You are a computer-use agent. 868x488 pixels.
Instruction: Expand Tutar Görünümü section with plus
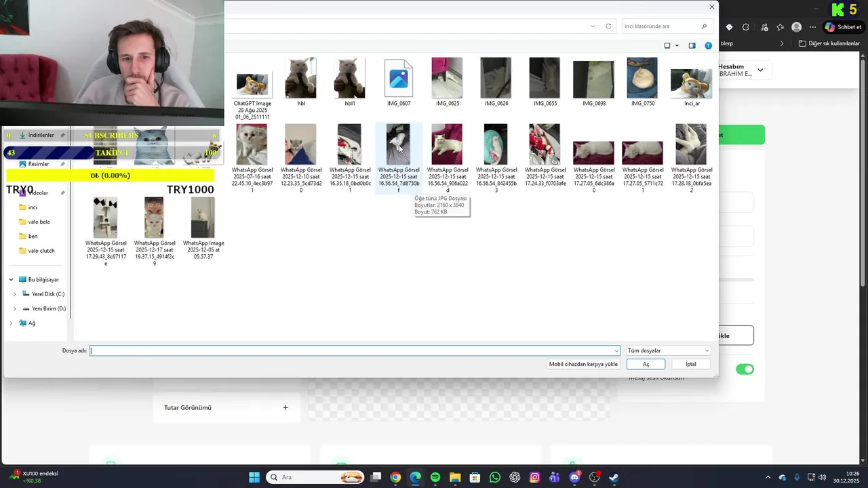pyautogui.click(x=285, y=407)
